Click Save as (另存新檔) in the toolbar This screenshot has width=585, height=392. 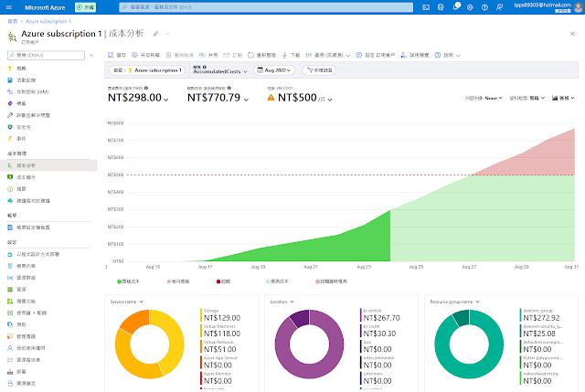pyautogui.click(x=145, y=55)
